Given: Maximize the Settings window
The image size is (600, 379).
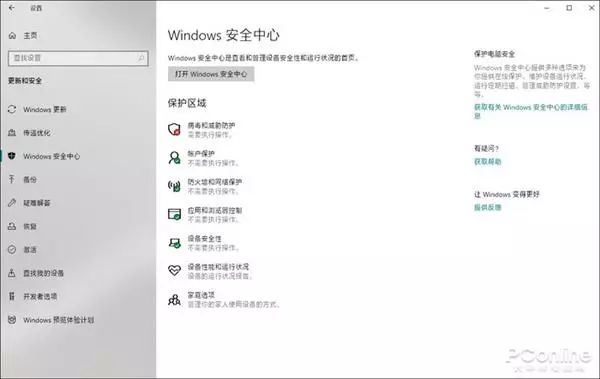Looking at the screenshot, I should click(x=569, y=8).
